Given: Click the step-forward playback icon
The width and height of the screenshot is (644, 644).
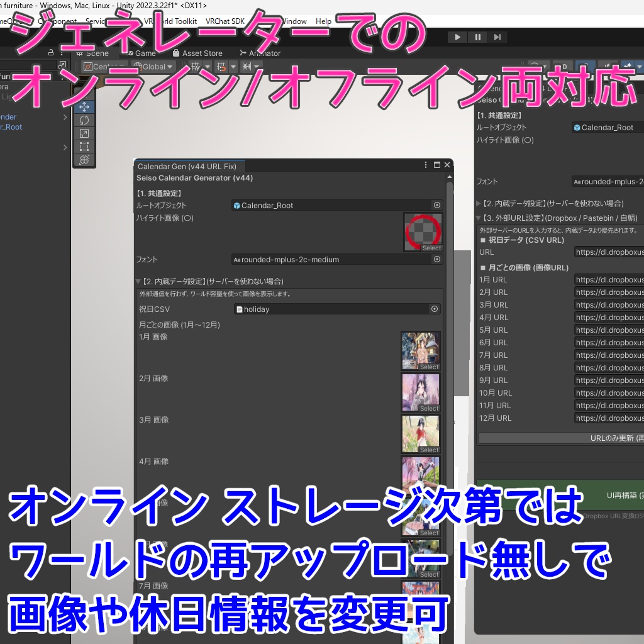Looking at the screenshot, I should pyautogui.click(x=497, y=36).
